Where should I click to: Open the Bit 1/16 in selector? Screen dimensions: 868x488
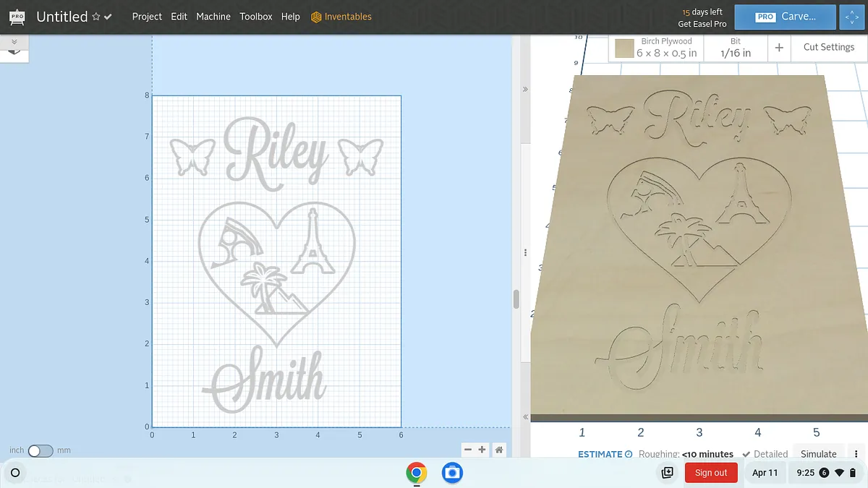[736, 48]
